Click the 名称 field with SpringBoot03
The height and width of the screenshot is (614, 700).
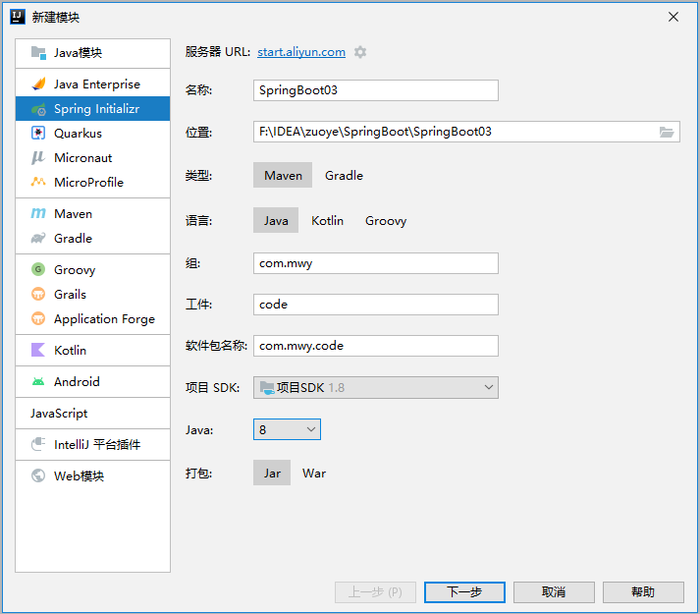[376, 90]
